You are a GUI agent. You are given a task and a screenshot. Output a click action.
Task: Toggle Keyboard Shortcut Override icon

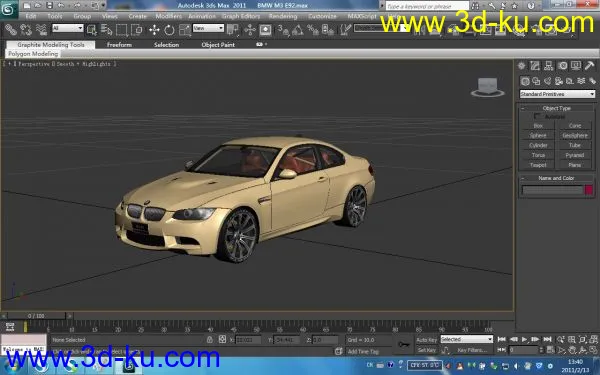click(265, 29)
